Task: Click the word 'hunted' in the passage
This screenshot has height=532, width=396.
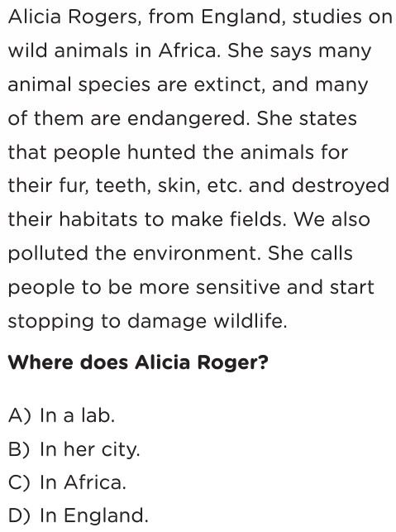Action: 161,152
